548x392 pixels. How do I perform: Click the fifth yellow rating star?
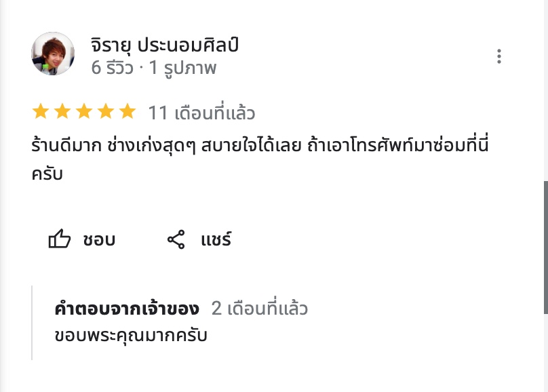tap(127, 111)
